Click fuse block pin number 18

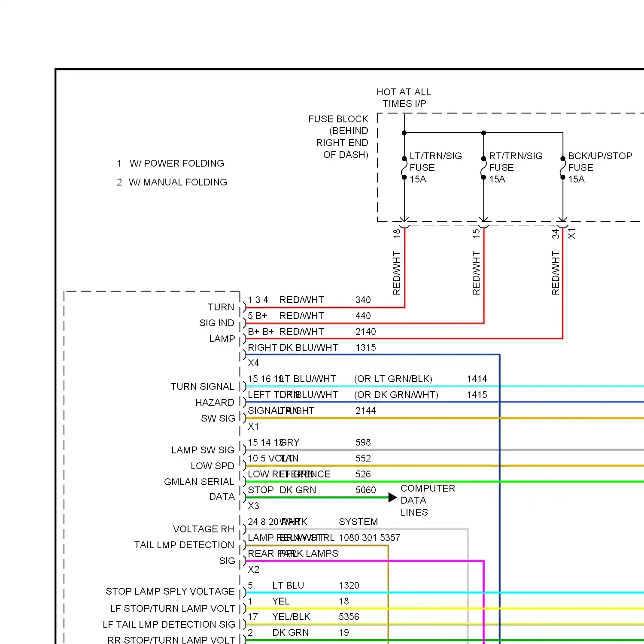397,233
